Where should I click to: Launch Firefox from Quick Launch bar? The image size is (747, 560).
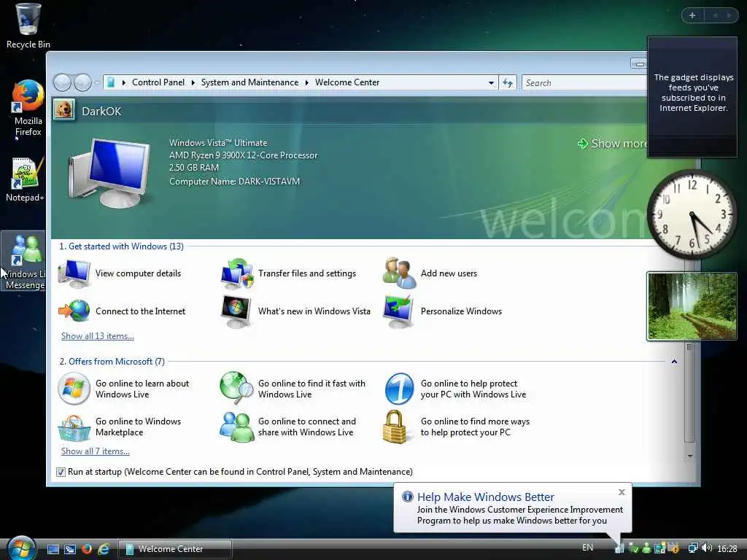[x=87, y=549]
